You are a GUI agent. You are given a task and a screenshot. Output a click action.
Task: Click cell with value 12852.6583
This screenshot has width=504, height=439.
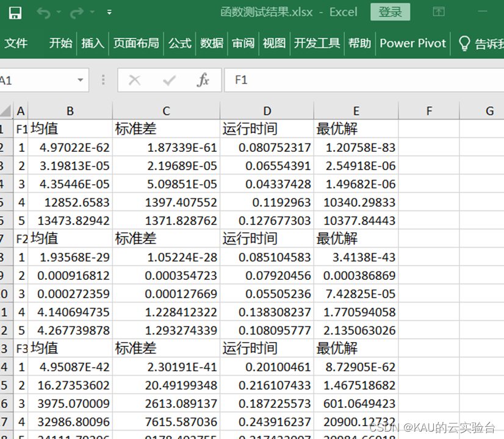[70, 202]
